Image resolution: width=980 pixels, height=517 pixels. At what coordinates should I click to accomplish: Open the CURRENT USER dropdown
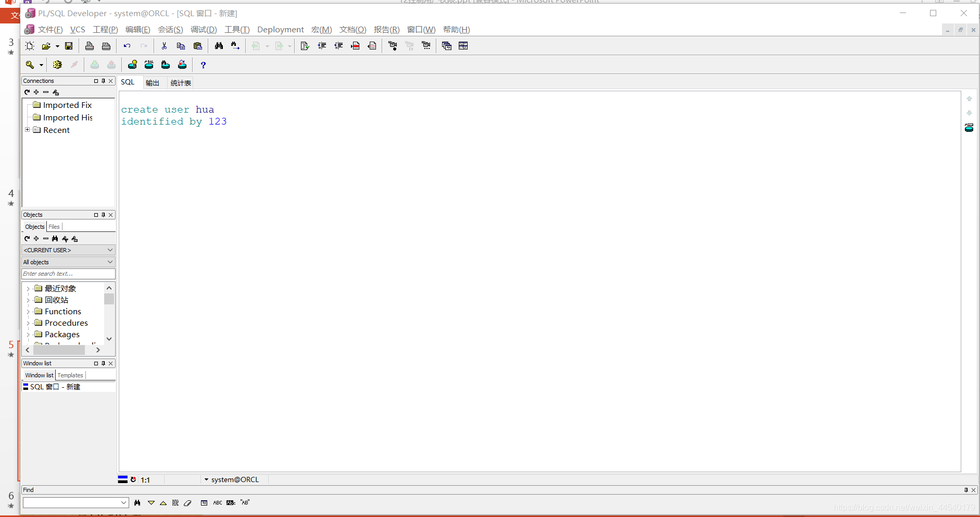tap(68, 250)
